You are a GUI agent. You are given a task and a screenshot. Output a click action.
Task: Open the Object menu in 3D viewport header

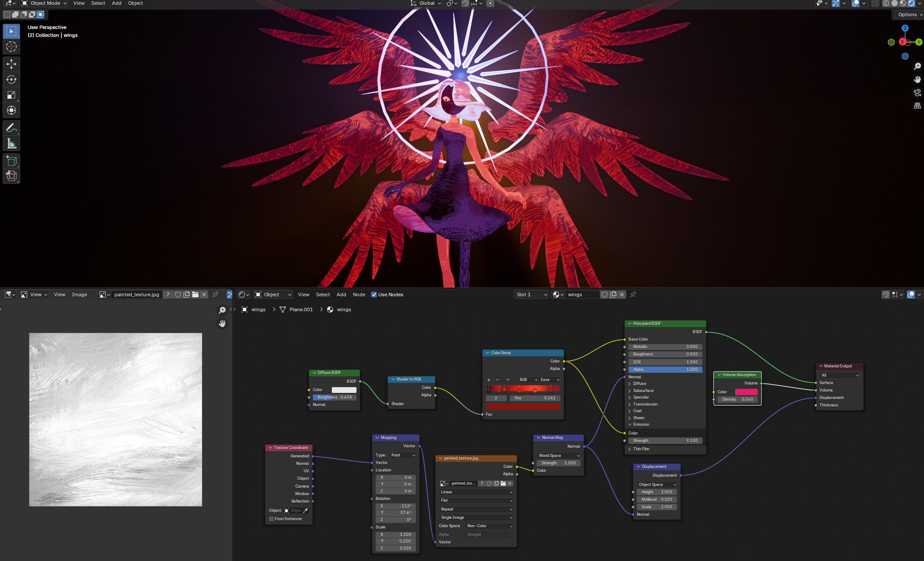click(136, 3)
